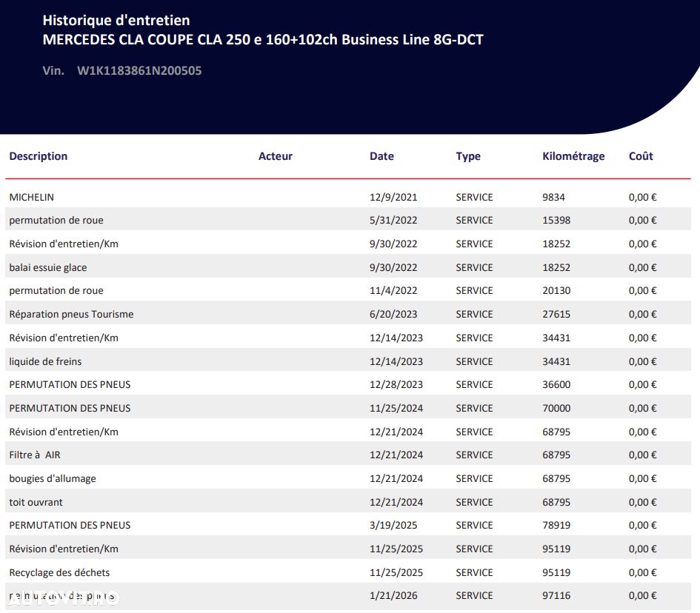Click the Historique d'entretien title
The width and height of the screenshot is (700, 613).
tap(116, 20)
